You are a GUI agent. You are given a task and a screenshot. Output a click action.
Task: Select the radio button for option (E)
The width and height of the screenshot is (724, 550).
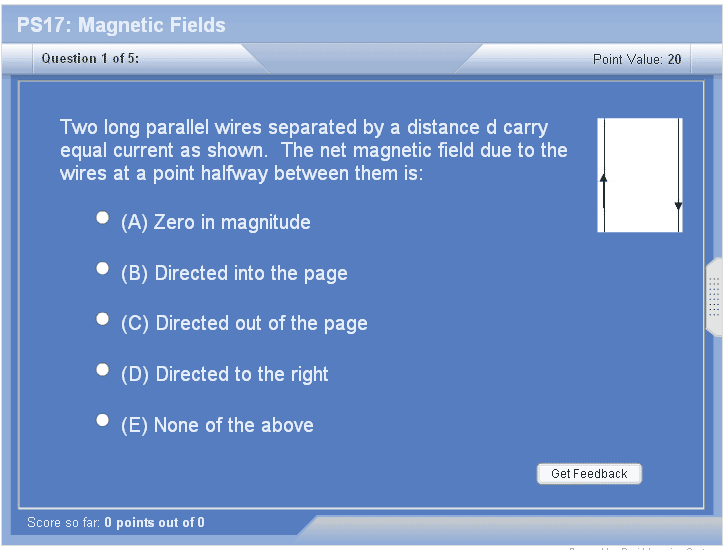pos(102,420)
